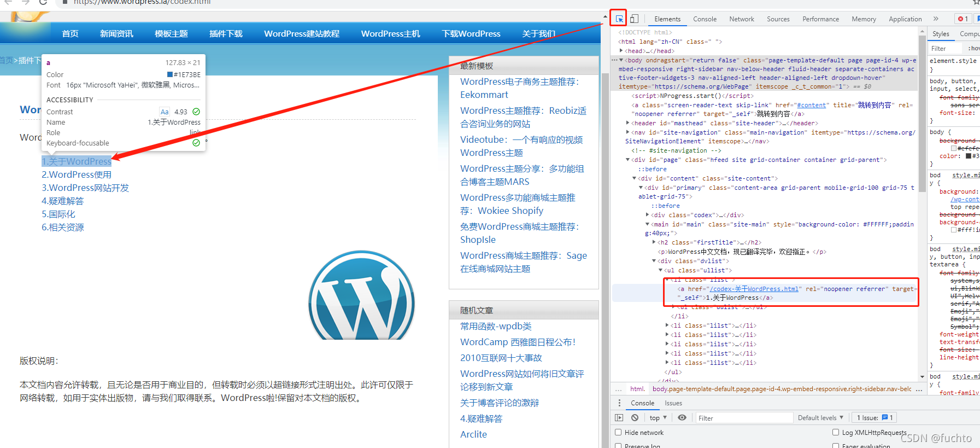Show the console sidebar icon
Viewport: 980px width, 448px height.
click(619, 418)
